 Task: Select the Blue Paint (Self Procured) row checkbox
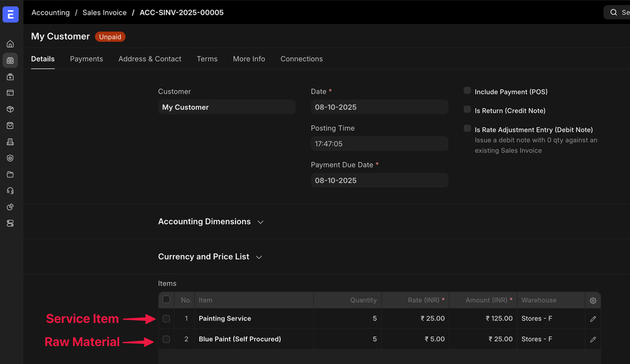click(x=166, y=339)
